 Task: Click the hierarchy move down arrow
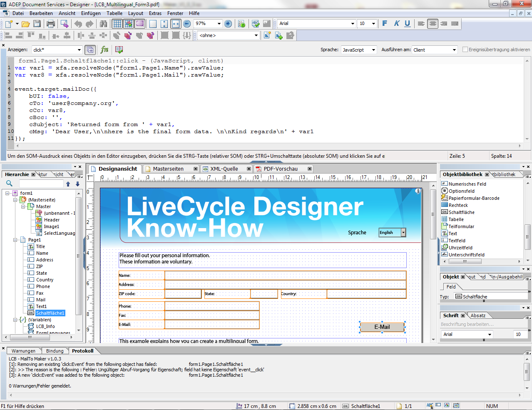point(77,184)
